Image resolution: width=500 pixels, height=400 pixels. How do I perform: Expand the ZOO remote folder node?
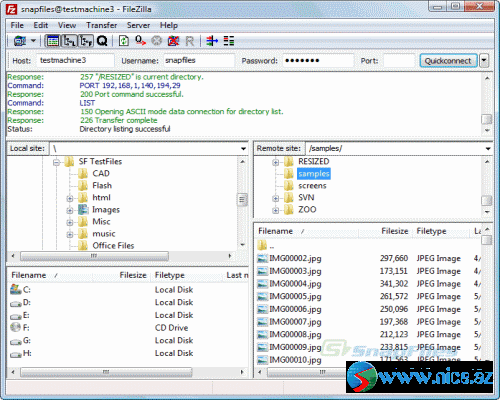click(276, 210)
